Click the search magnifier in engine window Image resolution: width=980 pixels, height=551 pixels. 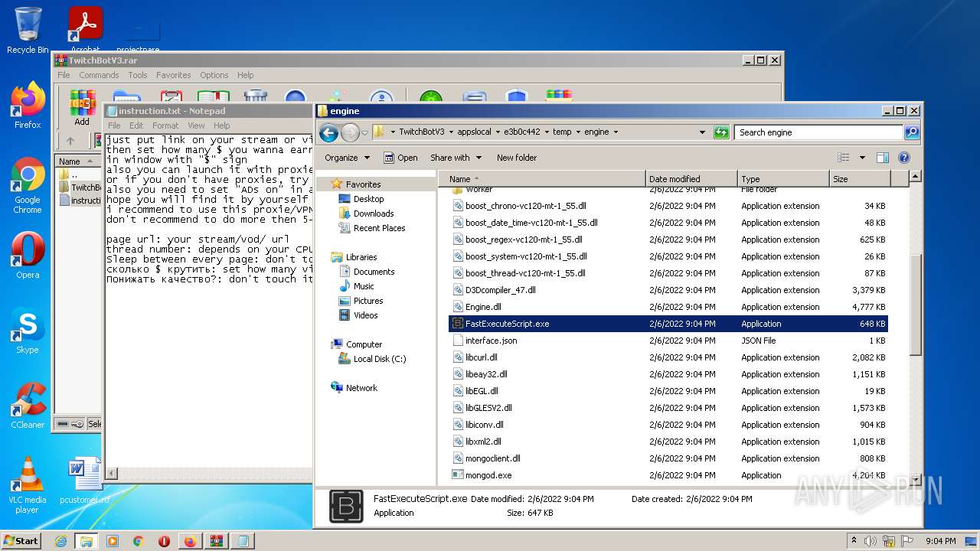(x=911, y=132)
